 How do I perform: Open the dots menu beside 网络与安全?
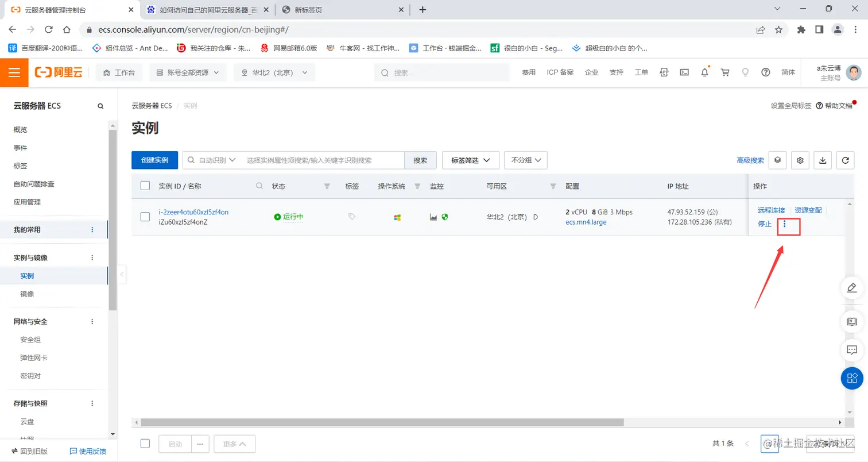pos(92,322)
